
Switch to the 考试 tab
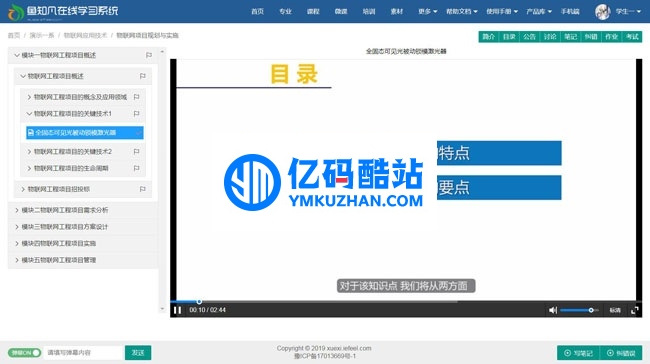632,37
